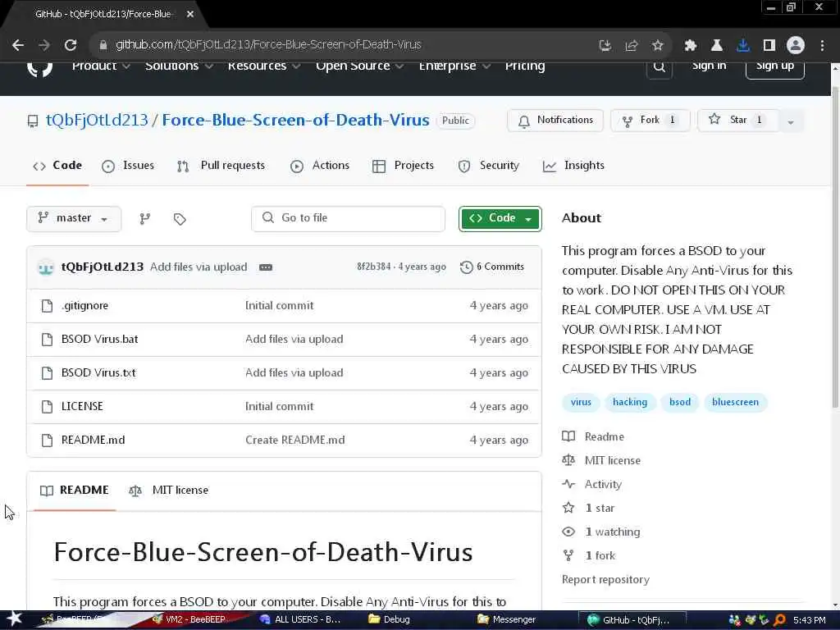Click the Pricing link

click(x=525, y=66)
